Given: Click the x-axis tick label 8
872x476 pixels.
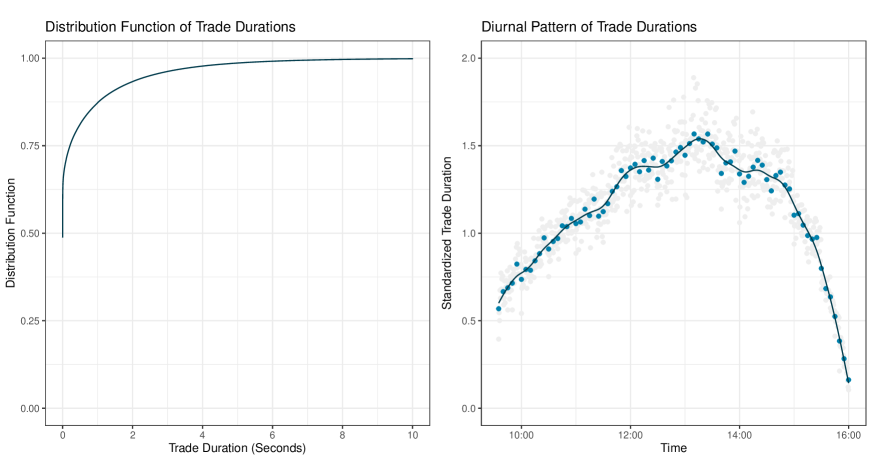Looking at the screenshot, I should (343, 435).
